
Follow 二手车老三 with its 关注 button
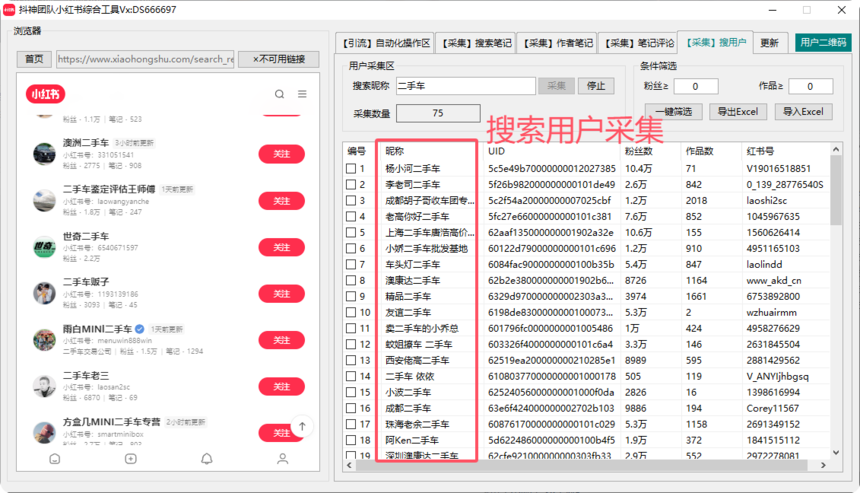coord(281,387)
